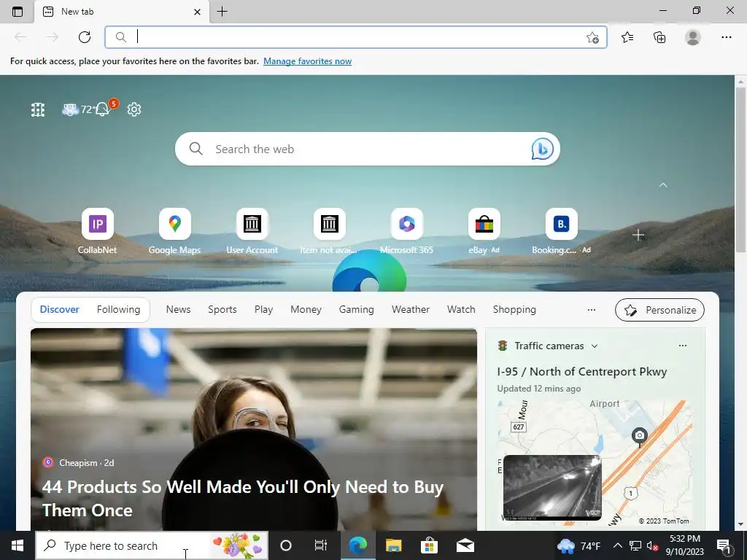Open Task View on taskbar
The width and height of the screenshot is (747, 560).
coord(321,545)
